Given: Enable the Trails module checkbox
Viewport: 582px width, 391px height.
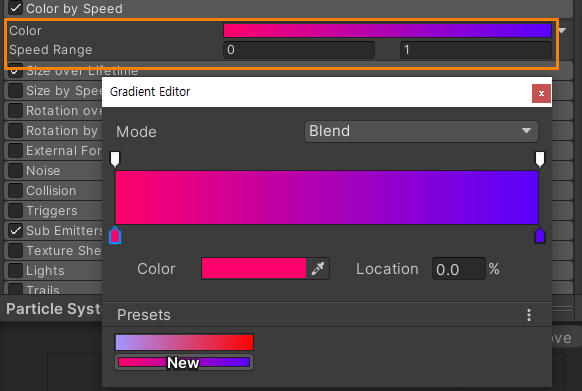Looking at the screenshot, I should tap(16, 289).
